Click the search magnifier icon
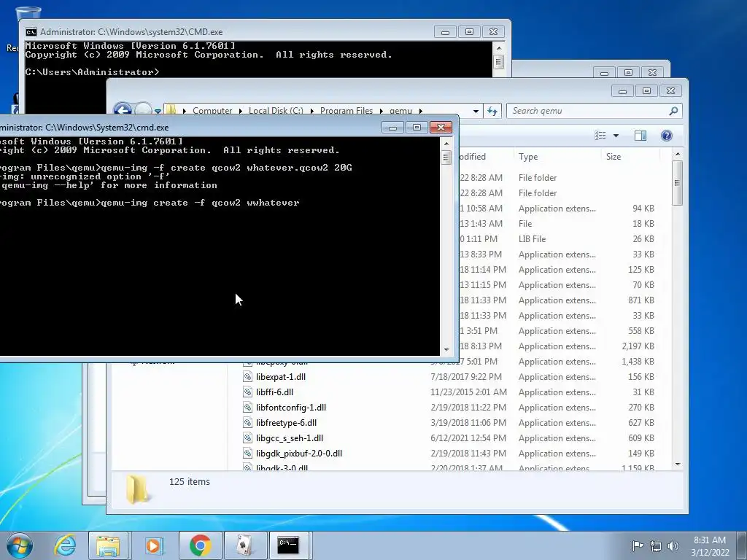 (x=673, y=111)
